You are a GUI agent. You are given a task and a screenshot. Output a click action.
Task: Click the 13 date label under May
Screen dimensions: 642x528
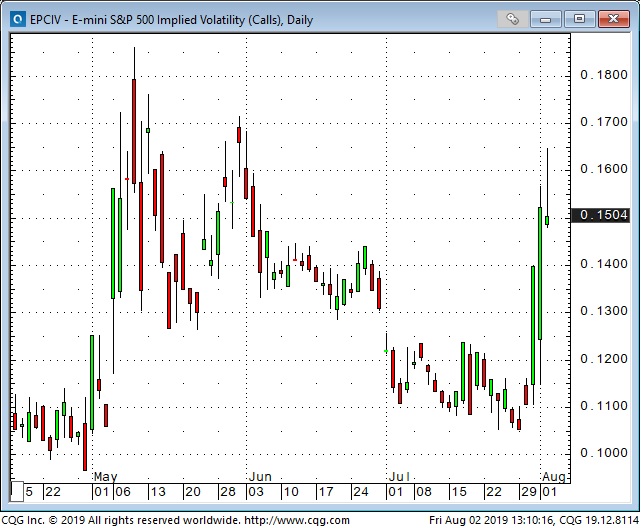tap(158, 492)
